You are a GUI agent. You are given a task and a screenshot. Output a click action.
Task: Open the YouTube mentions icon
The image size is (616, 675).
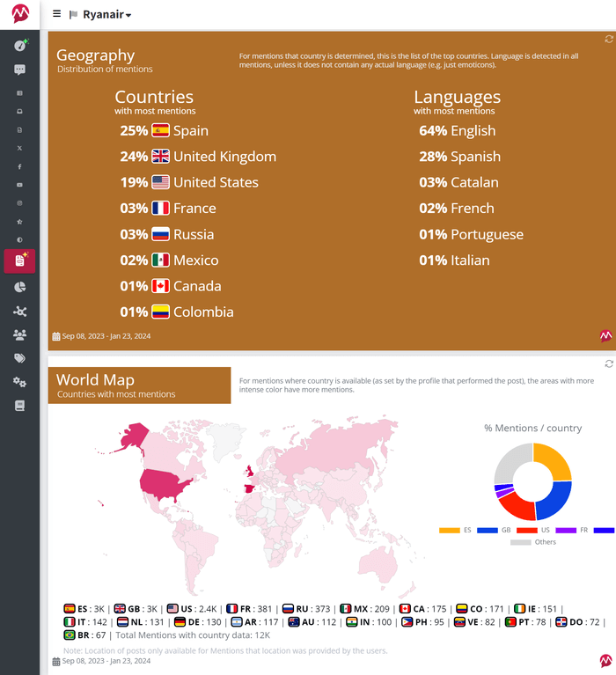(19, 185)
